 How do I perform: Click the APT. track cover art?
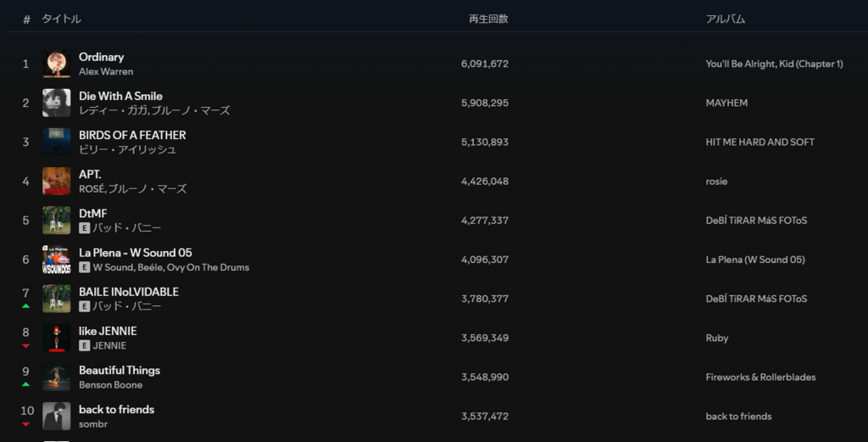[57, 181]
